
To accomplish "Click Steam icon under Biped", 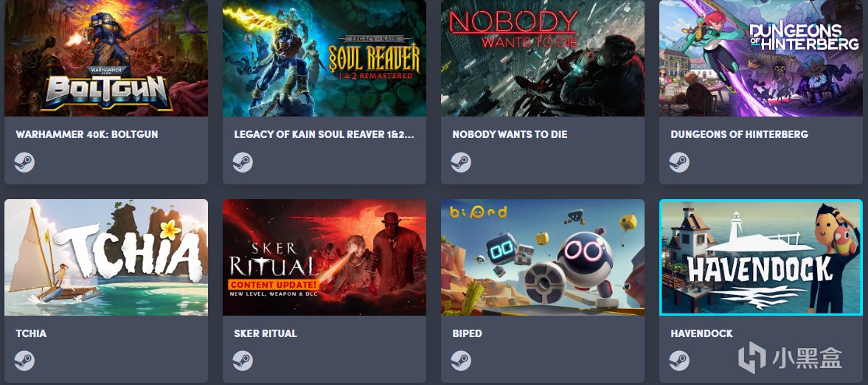I will (461, 361).
